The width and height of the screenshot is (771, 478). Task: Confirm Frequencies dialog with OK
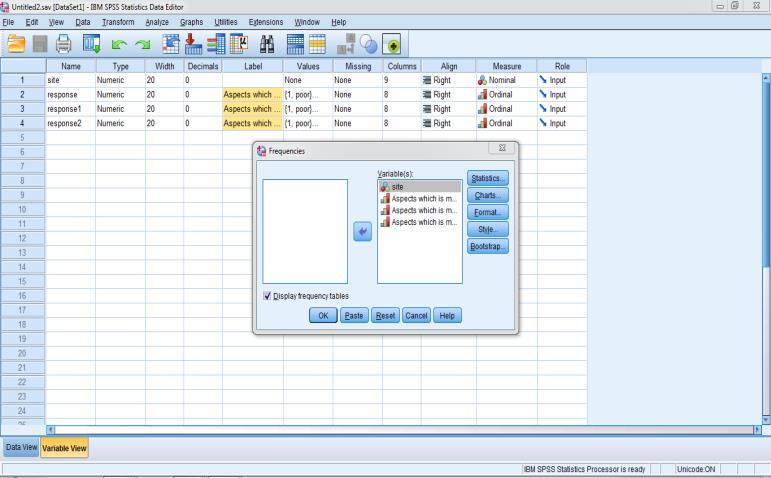323,315
